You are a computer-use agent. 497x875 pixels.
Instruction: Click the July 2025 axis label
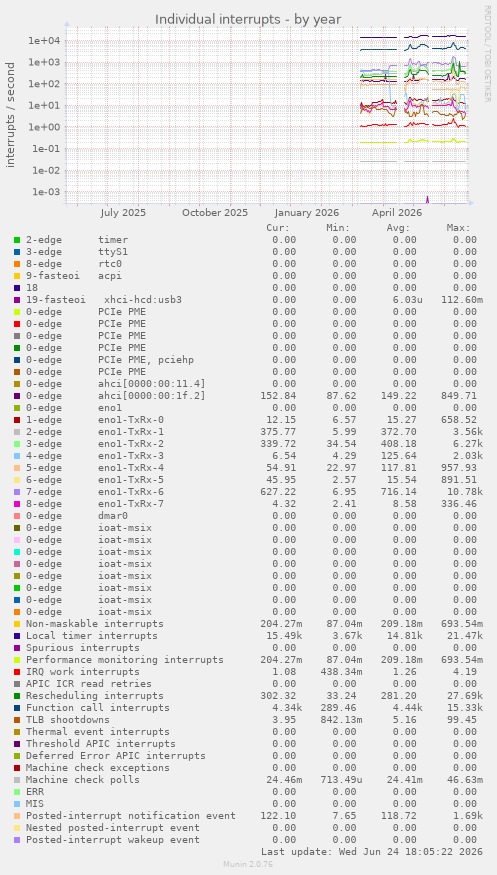pos(123,213)
